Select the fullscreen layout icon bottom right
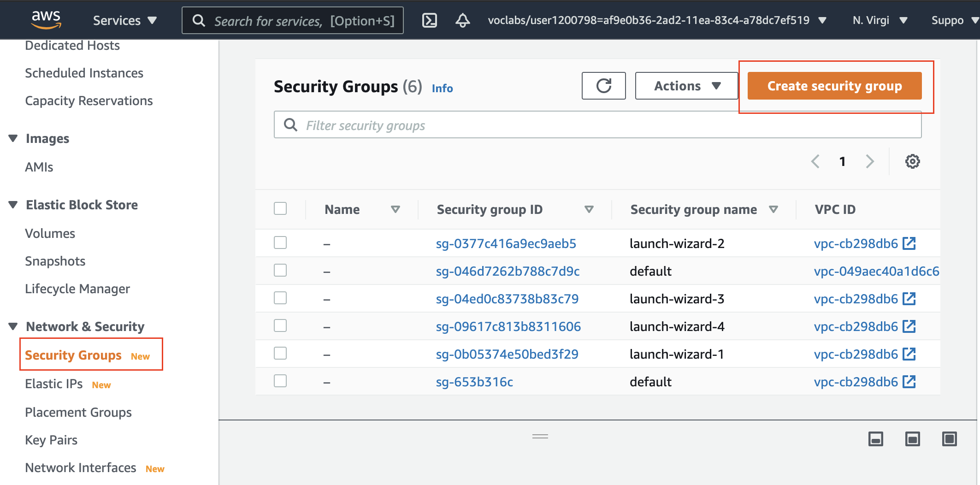 point(950,439)
